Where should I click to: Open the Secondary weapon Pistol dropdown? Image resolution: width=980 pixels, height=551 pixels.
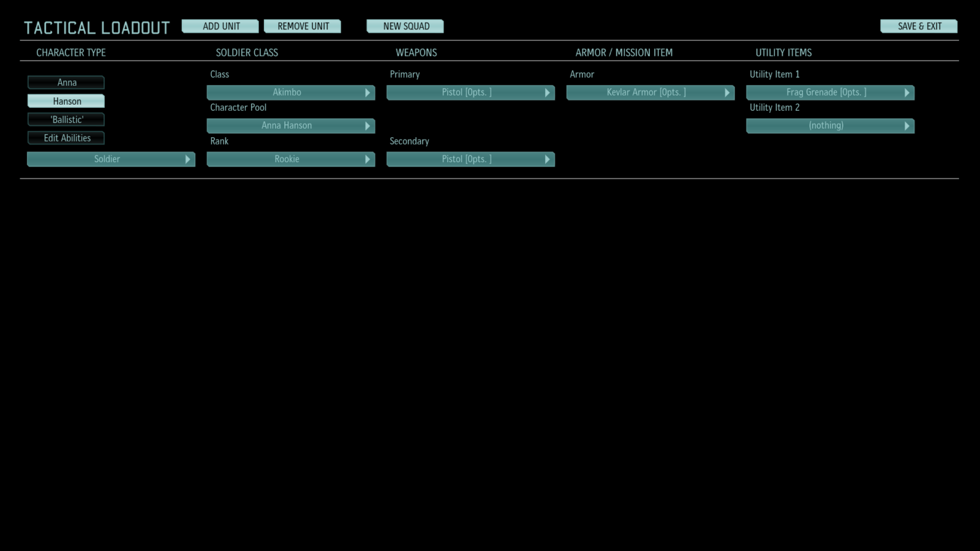470,159
